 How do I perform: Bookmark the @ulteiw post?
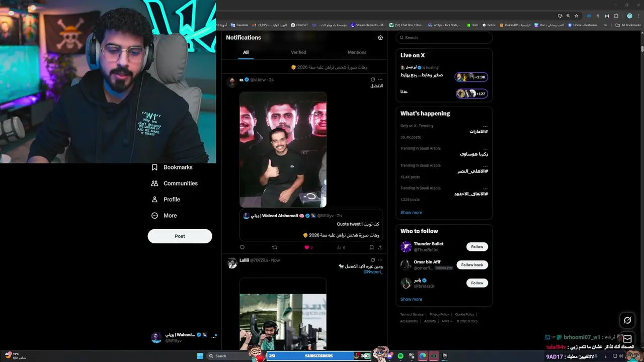pyautogui.click(x=372, y=247)
